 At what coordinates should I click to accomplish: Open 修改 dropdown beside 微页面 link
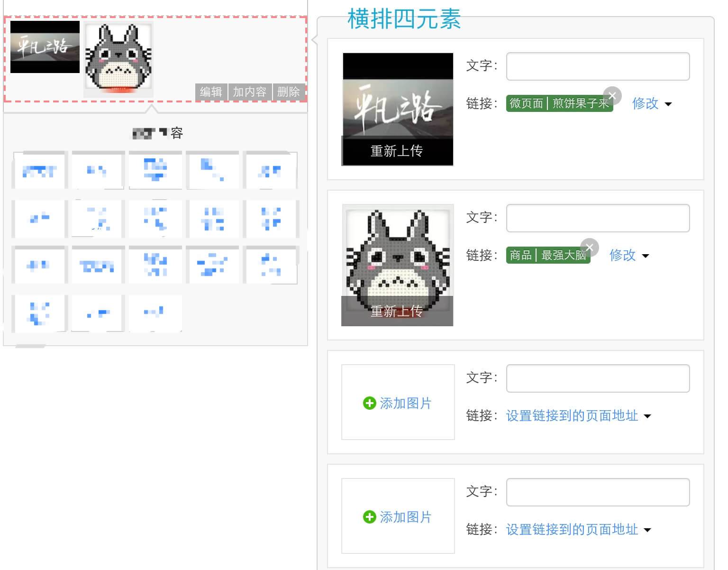click(652, 103)
